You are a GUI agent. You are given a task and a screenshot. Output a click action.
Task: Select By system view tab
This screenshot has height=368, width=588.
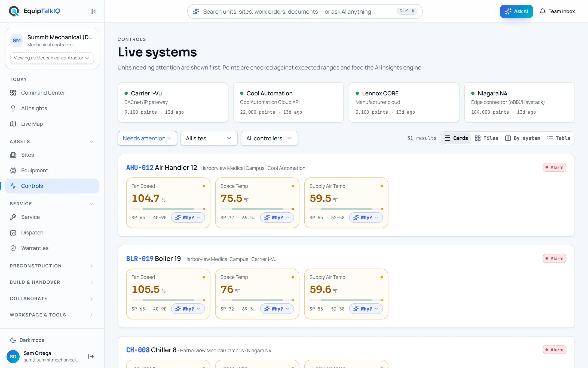[523, 138]
